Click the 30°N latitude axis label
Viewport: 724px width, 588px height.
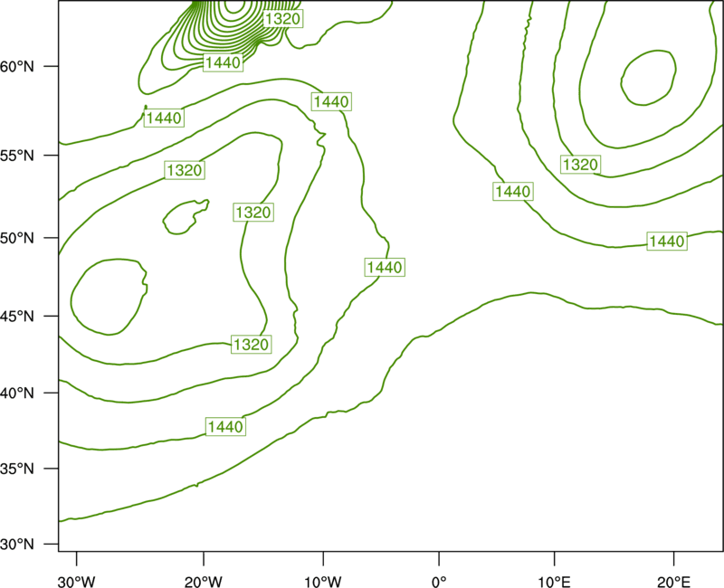tap(17, 545)
